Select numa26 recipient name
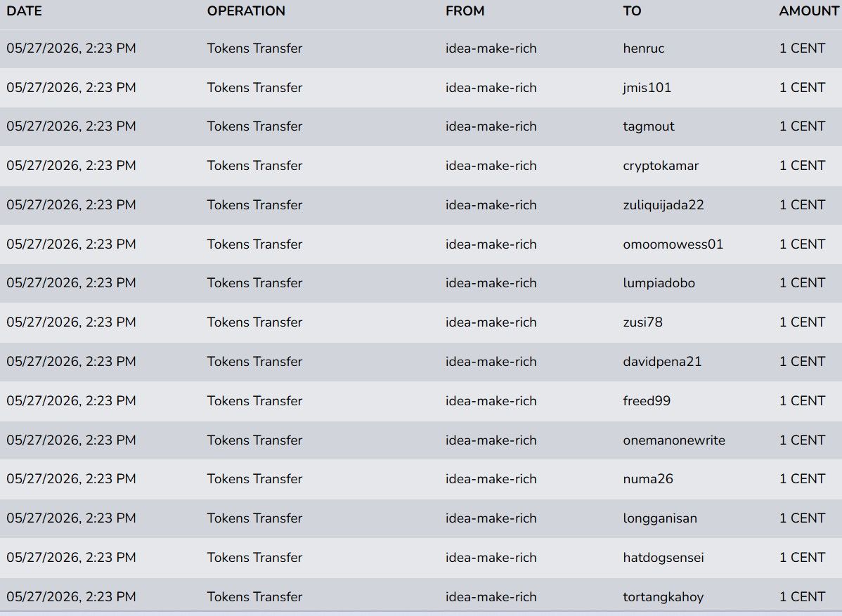842x616 pixels. click(647, 478)
